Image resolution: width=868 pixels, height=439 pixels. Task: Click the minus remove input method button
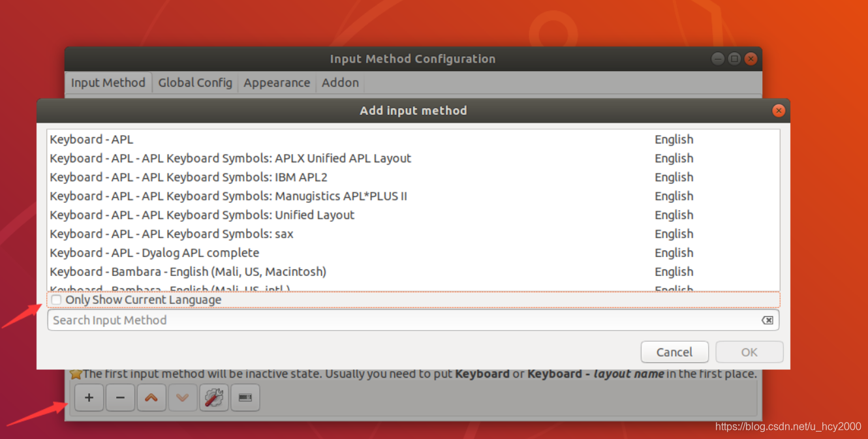120,397
